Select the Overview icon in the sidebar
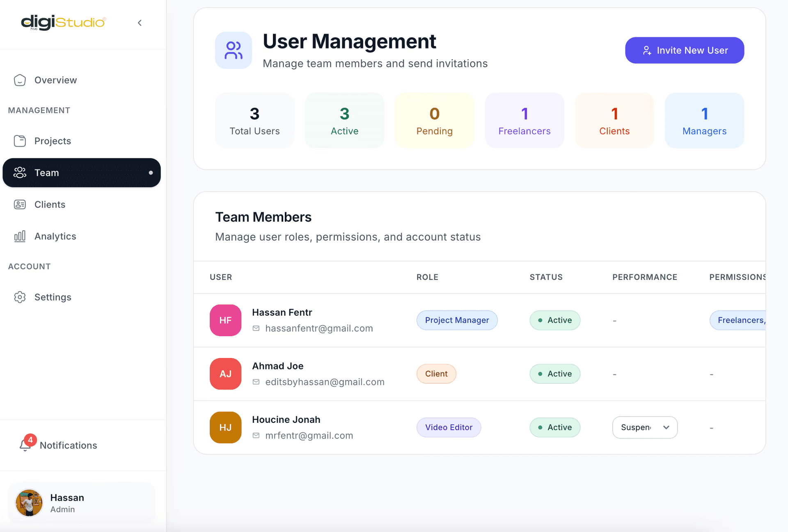The width and height of the screenshot is (788, 532). click(x=20, y=80)
